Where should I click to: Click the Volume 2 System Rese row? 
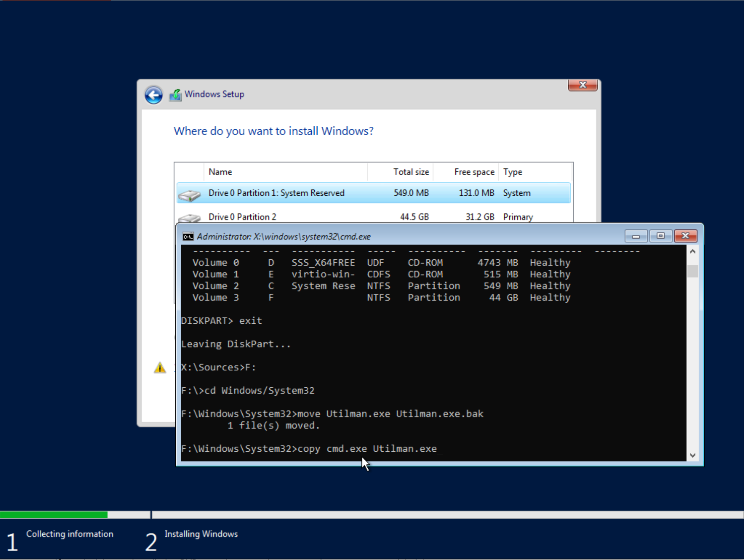(x=381, y=286)
